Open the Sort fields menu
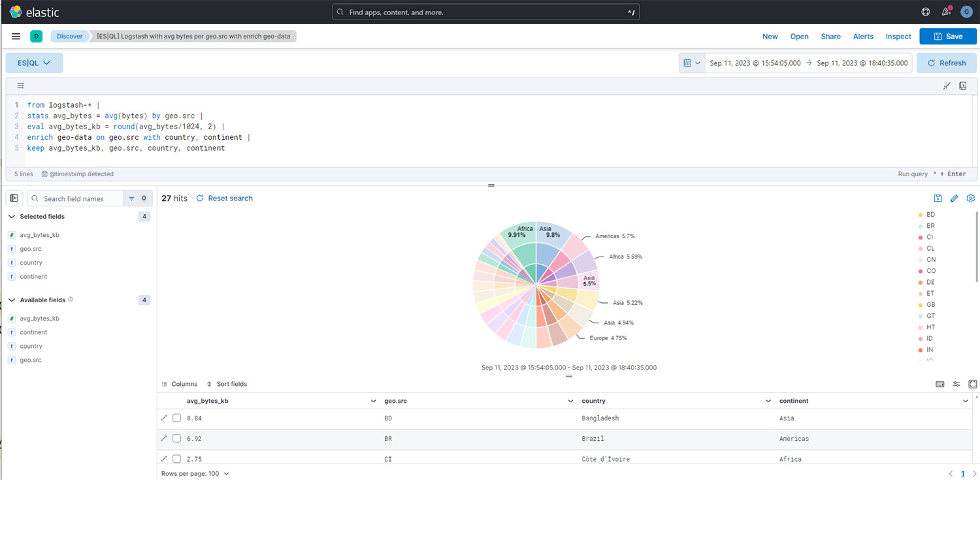The height and width of the screenshot is (551, 980). (x=227, y=385)
